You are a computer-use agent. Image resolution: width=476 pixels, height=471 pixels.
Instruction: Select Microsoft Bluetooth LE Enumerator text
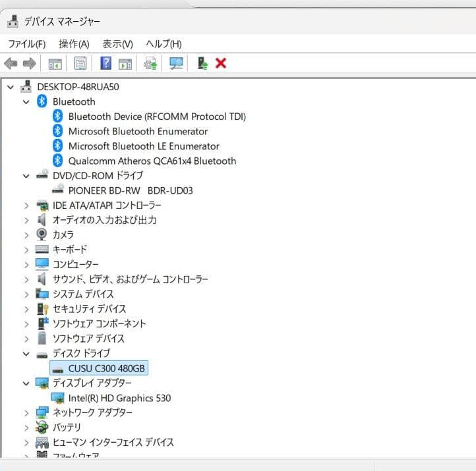pos(144,146)
